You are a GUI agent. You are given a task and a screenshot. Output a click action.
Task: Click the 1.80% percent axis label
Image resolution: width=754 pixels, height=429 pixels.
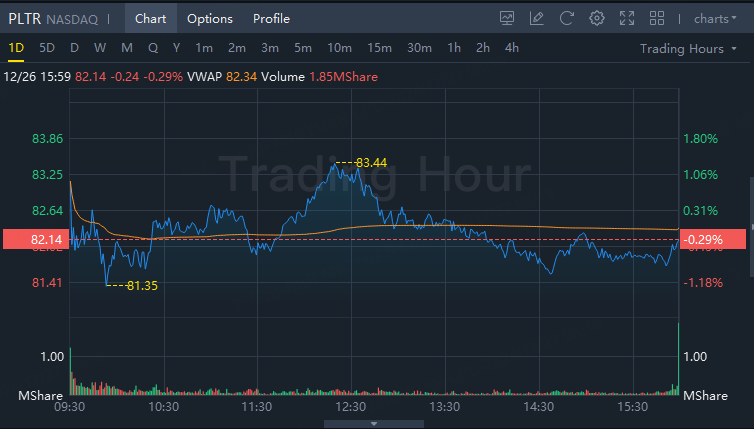(701, 139)
